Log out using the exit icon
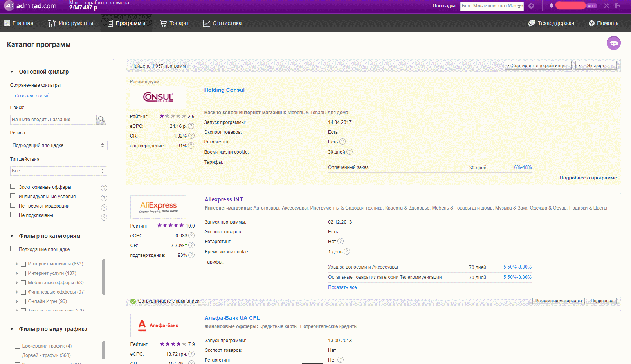 click(618, 6)
